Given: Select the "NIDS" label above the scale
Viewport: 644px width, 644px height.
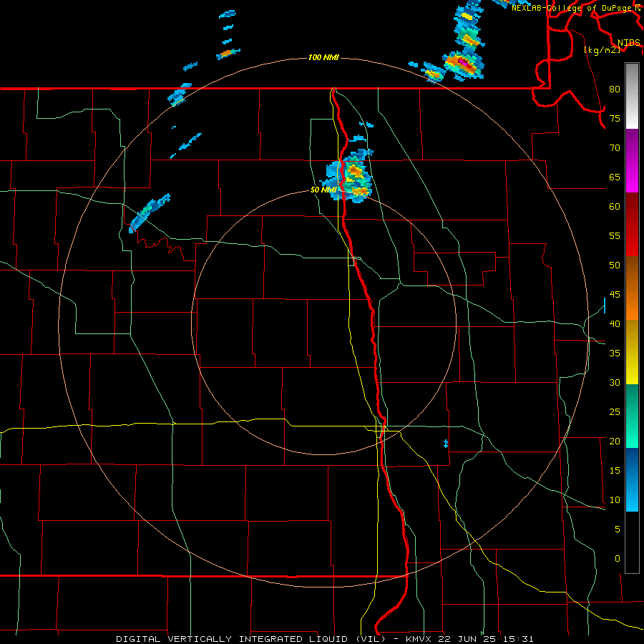Looking at the screenshot, I should coord(629,42).
